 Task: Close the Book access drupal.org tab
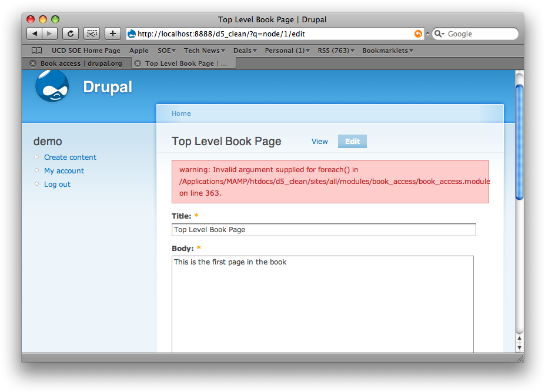point(33,63)
